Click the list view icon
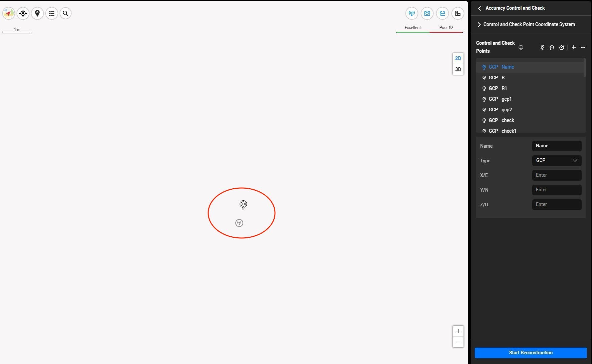The image size is (592, 364). tap(52, 13)
